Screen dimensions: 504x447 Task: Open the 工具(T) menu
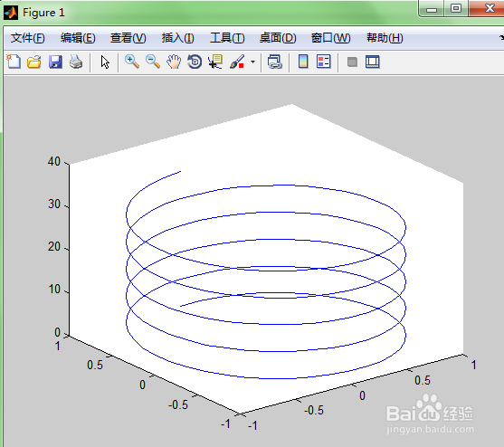point(227,38)
